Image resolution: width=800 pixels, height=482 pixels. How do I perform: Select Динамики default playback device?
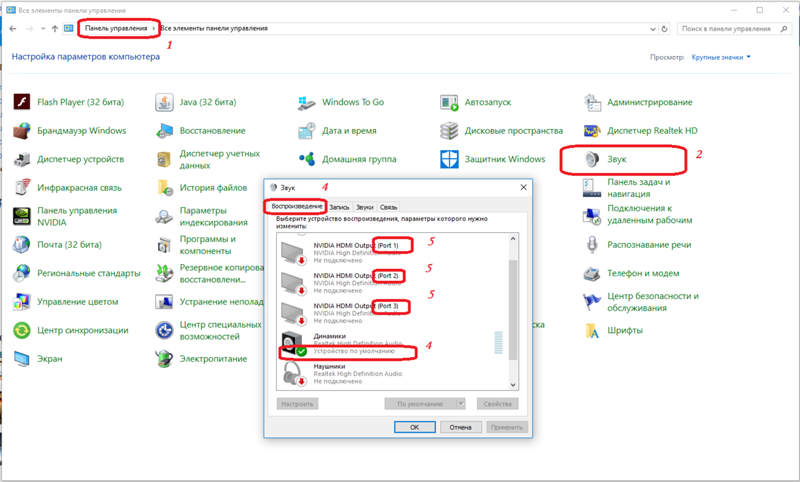click(x=393, y=343)
